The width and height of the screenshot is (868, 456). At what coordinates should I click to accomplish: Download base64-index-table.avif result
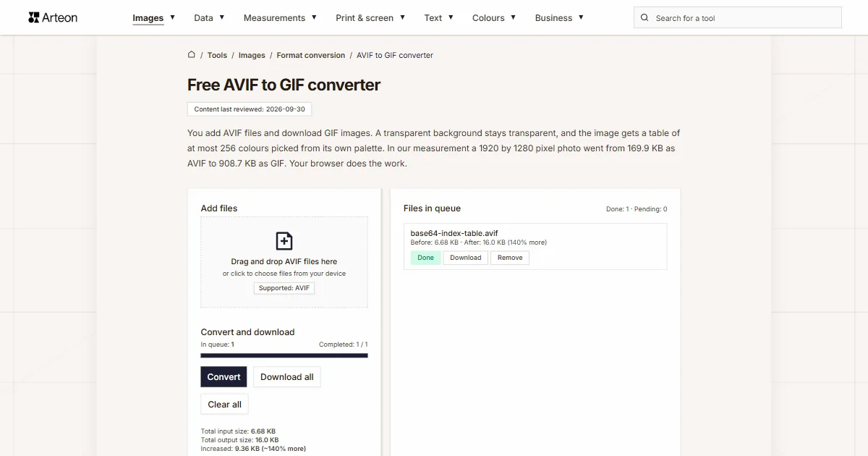point(466,258)
